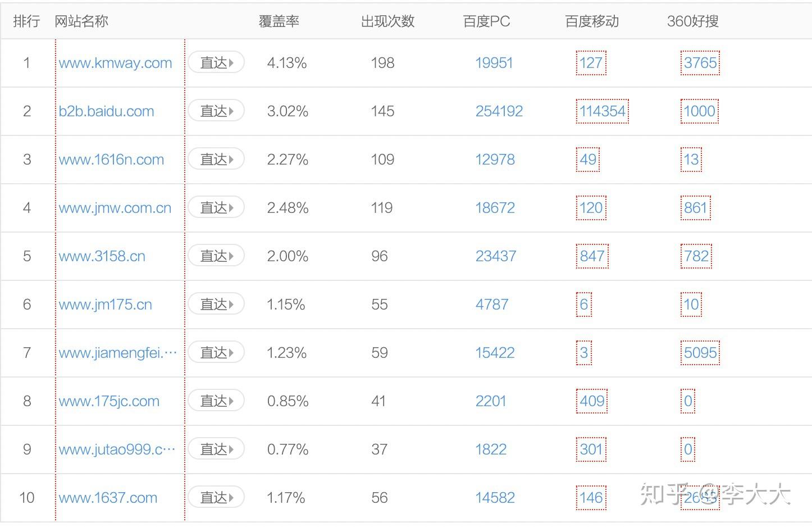Open the b2b.baidu.com website link
The height and width of the screenshot is (527, 812).
[106, 111]
